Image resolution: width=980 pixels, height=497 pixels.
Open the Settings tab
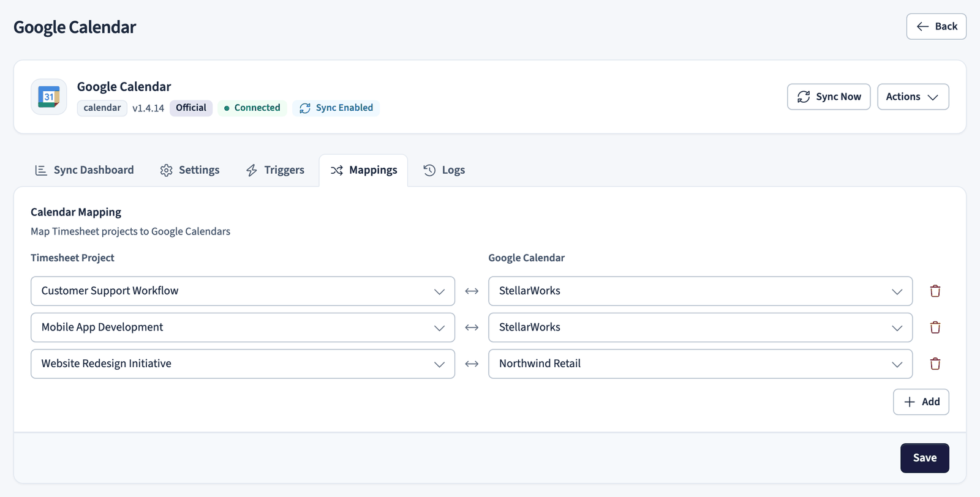pyautogui.click(x=190, y=170)
